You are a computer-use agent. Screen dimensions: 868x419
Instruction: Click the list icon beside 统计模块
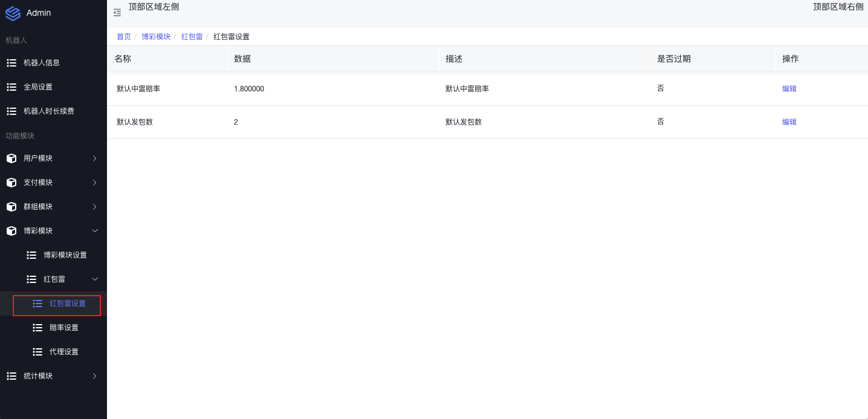pos(11,376)
